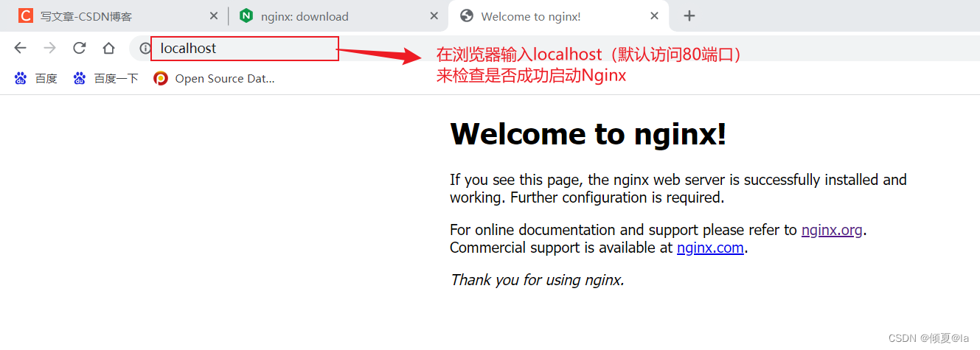The height and width of the screenshot is (350, 980).
Task: Close the nginx: download tab
Action: click(x=435, y=15)
